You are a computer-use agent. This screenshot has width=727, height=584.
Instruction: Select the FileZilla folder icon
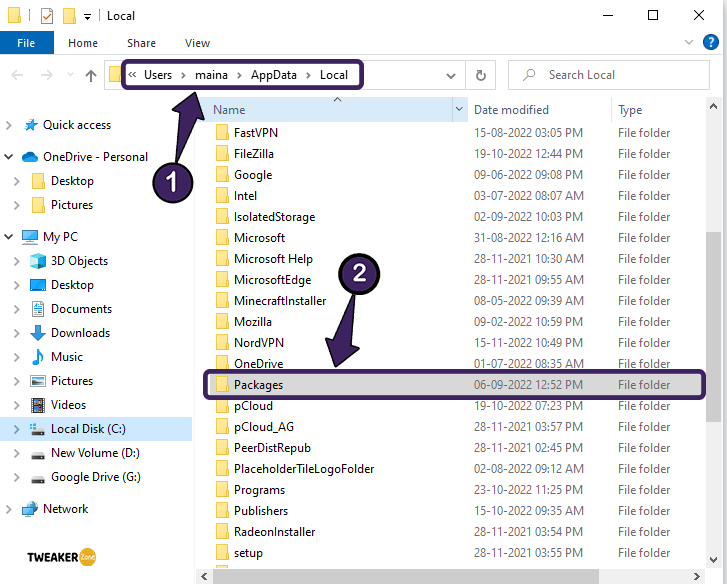[222, 153]
